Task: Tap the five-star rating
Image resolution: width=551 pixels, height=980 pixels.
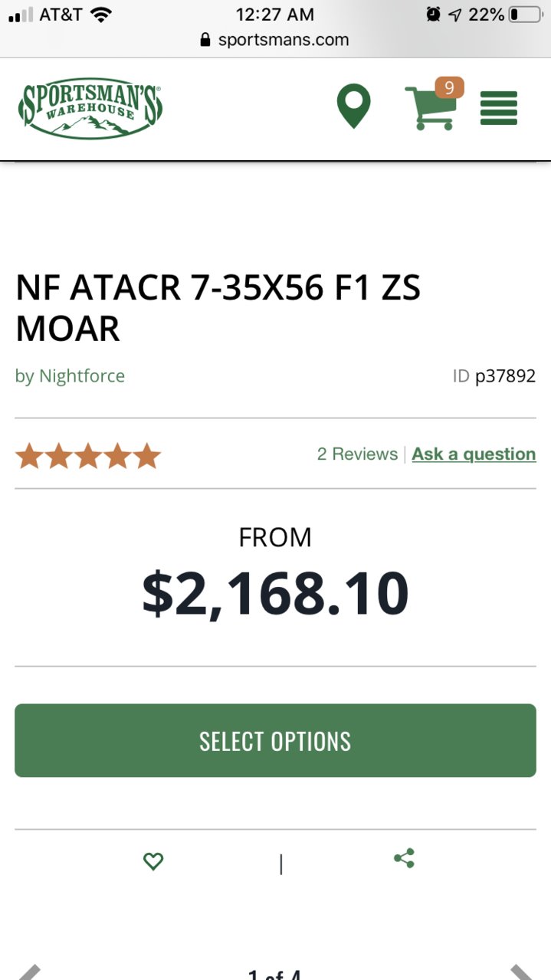Action: 88,456
